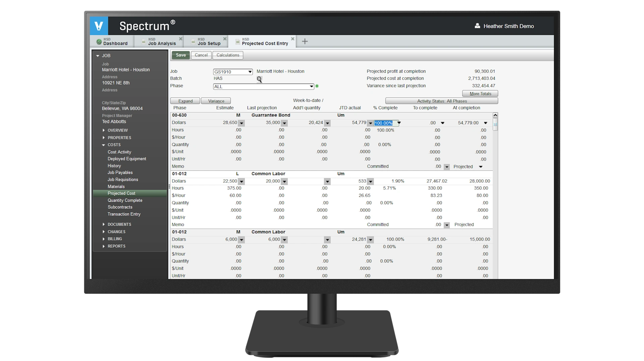Open 01-012 M JTD actual 24,281 dropdown
Image resolution: width=644 pixels, height=361 pixels.
tap(370, 240)
